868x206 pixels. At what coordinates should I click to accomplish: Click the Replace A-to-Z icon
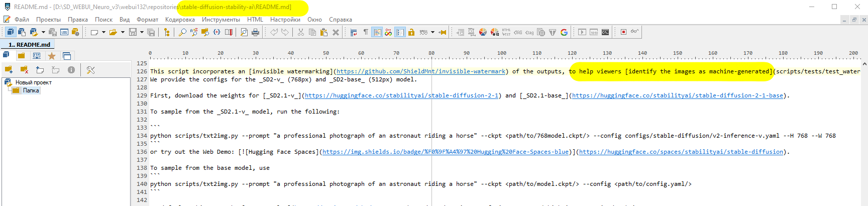coord(194,32)
